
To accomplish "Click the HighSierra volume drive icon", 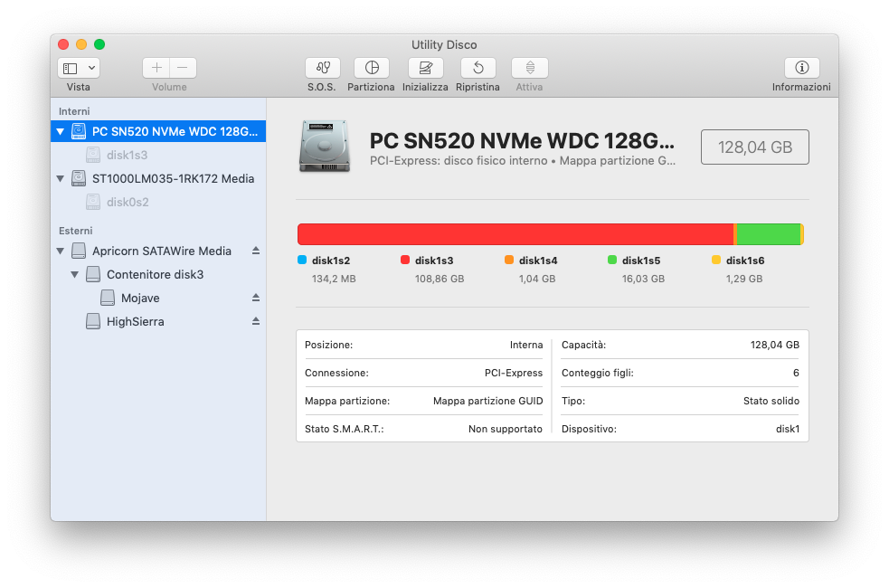I will click(x=93, y=321).
